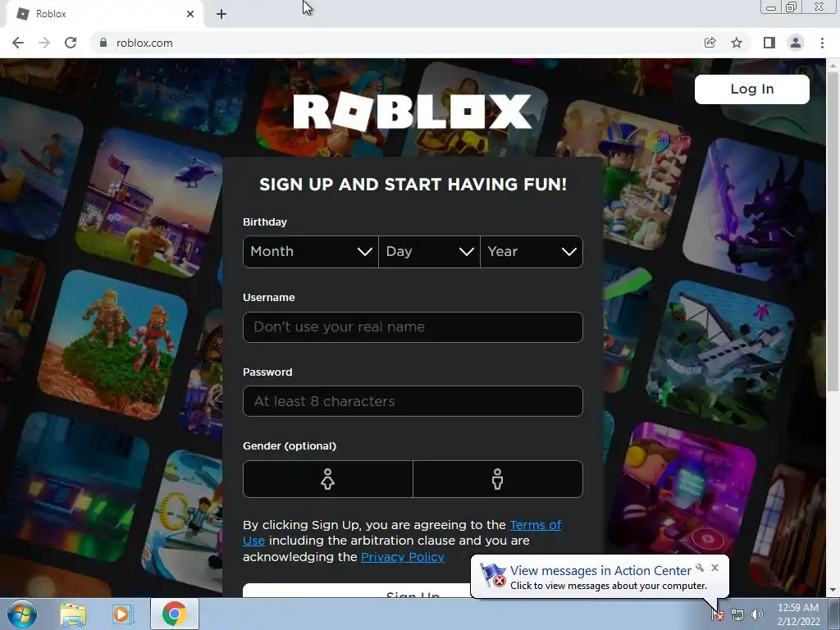
Task: Open balloon settings via the wrench icon
Action: [x=700, y=568]
